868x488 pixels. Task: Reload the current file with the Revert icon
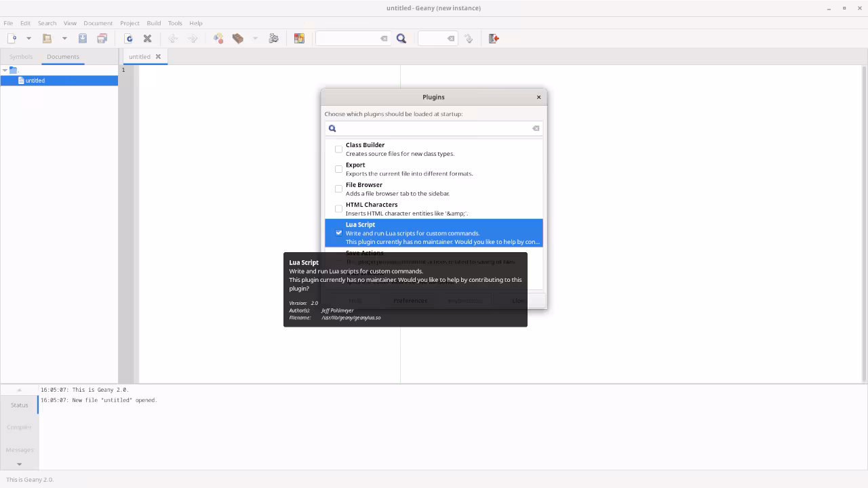tap(129, 38)
